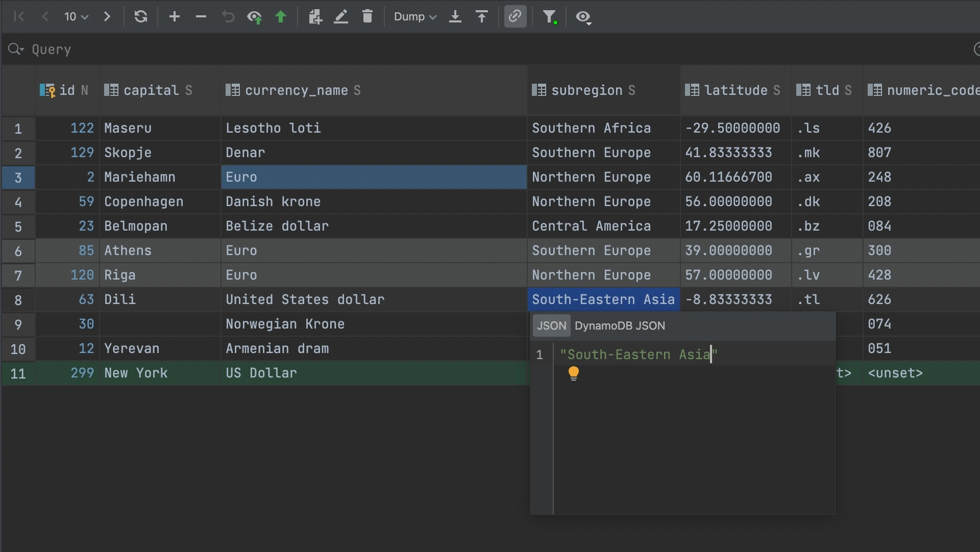
Task: Select the US Dollar cell
Action: 374,373
